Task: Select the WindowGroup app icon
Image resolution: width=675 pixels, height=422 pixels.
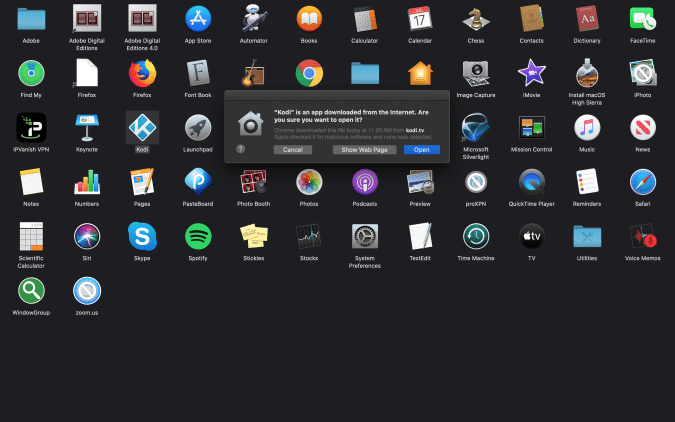Action: [x=31, y=290]
